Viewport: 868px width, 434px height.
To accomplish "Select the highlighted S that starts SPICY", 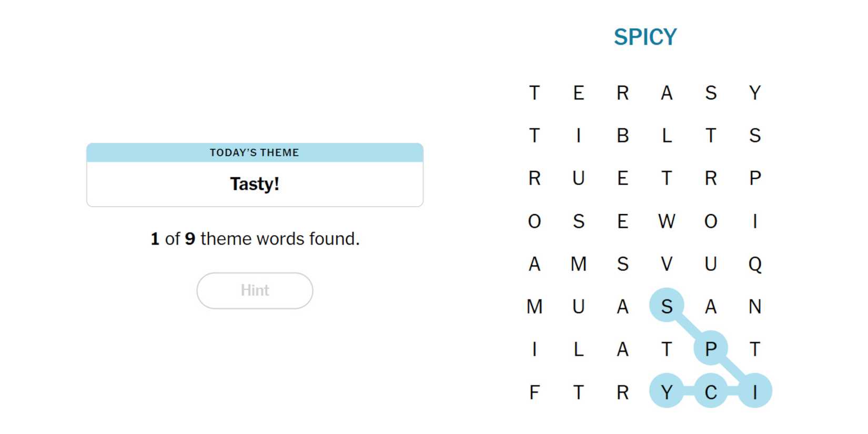I will (667, 307).
